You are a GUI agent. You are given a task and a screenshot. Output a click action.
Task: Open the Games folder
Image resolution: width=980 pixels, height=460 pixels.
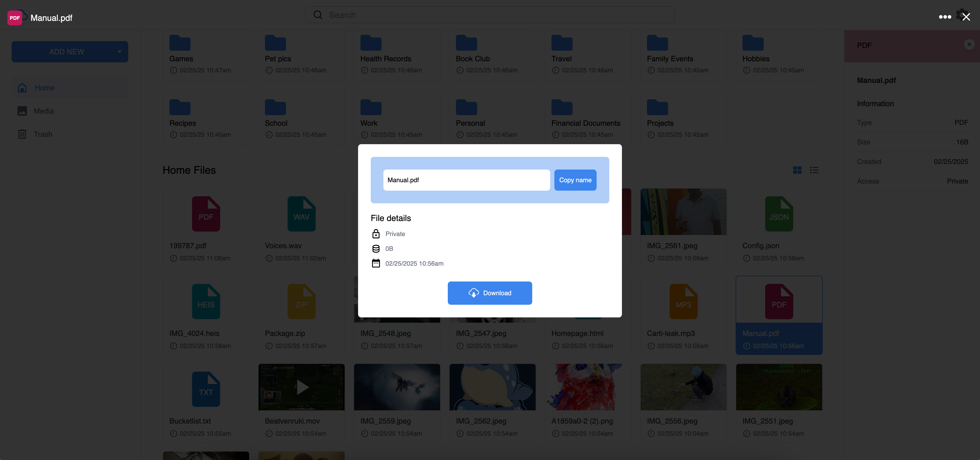click(180, 43)
